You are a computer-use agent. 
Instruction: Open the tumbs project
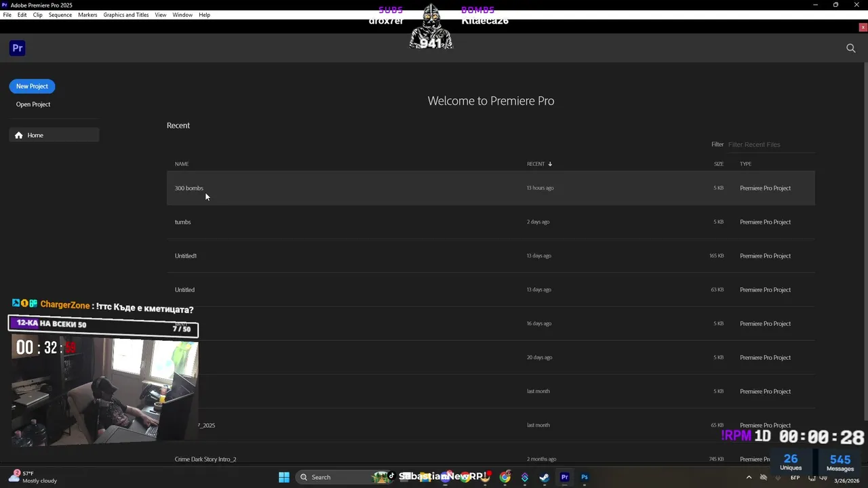(x=491, y=222)
